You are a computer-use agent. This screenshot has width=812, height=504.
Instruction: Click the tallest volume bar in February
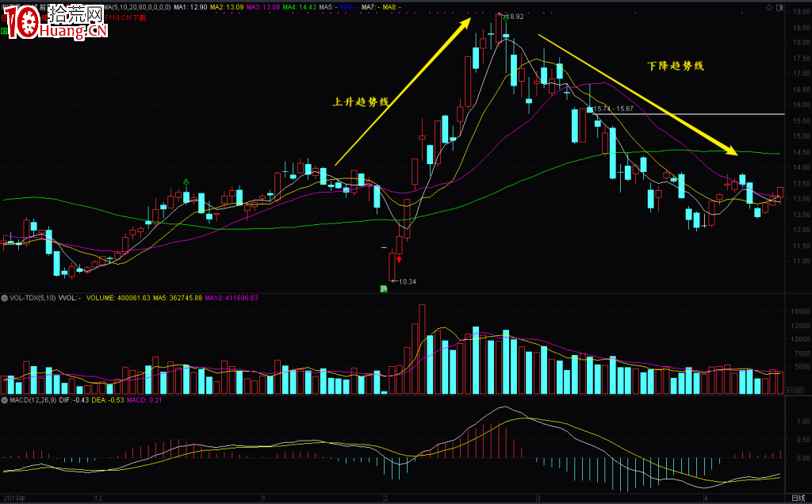click(x=422, y=349)
